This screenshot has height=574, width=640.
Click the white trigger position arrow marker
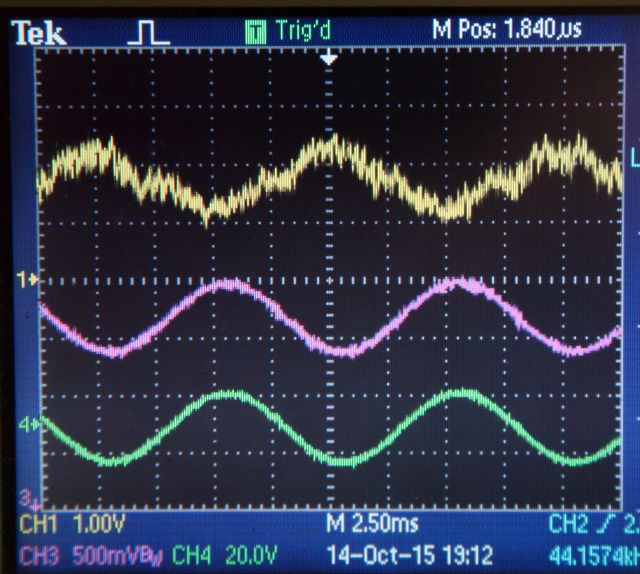pyautogui.click(x=329, y=60)
